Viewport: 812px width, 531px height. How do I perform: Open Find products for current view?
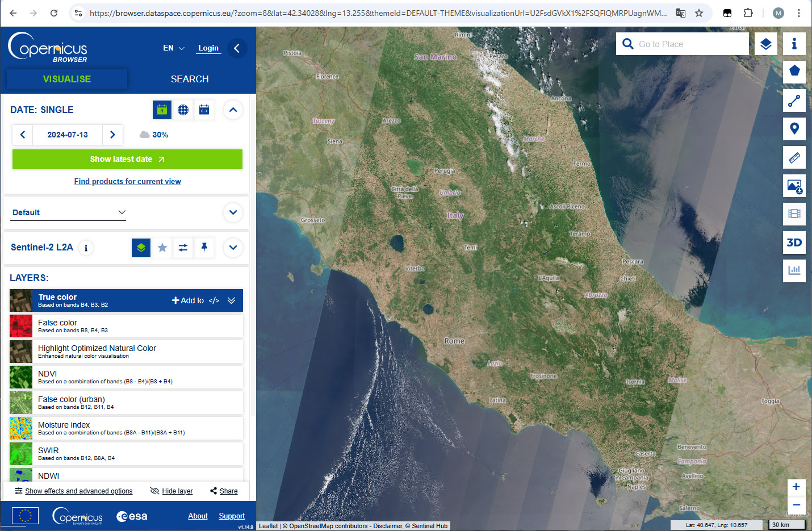click(x=127, y=182)
